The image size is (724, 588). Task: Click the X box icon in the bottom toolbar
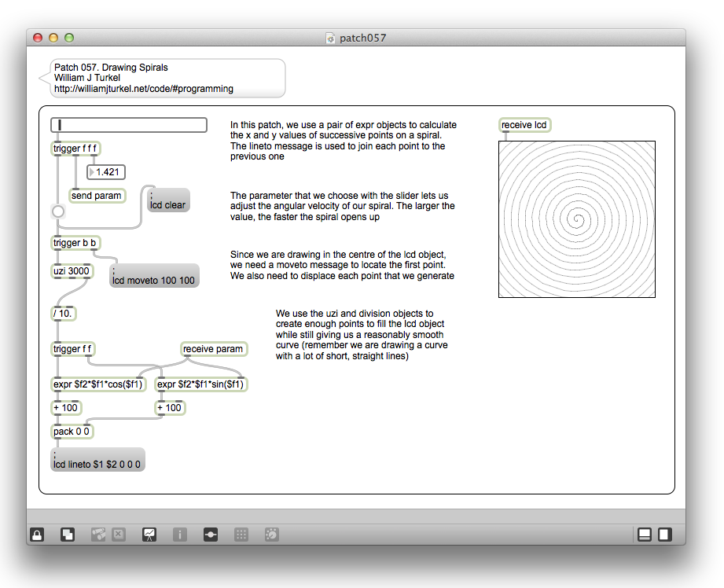click(119, 535)
